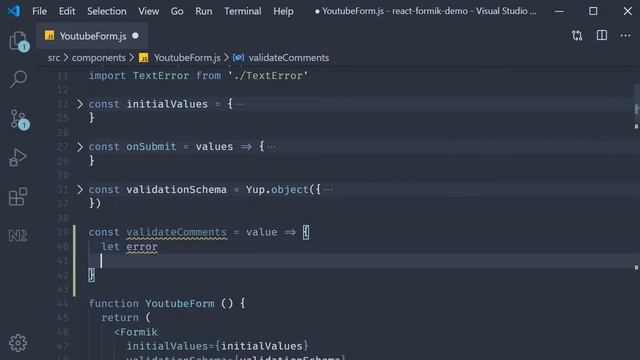Screen dimensions: 640x360
Task: Open the components breadcrumb dropdown
Action: click(x=99, y=58)
